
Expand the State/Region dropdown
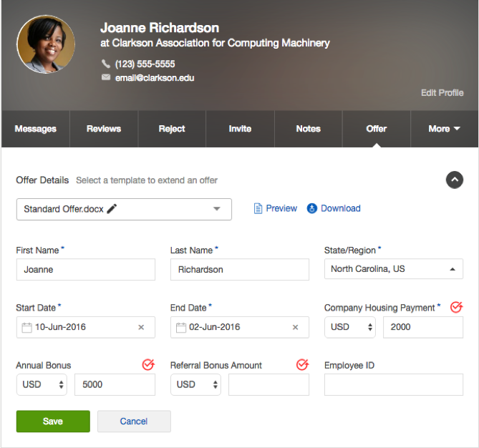453,270
